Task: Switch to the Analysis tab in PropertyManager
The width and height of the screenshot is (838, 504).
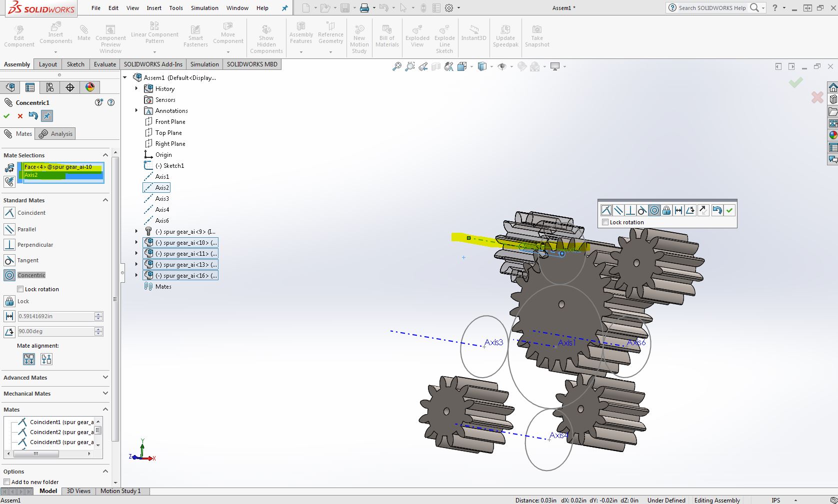Action: pyautogui.click(x=56, y=133)
